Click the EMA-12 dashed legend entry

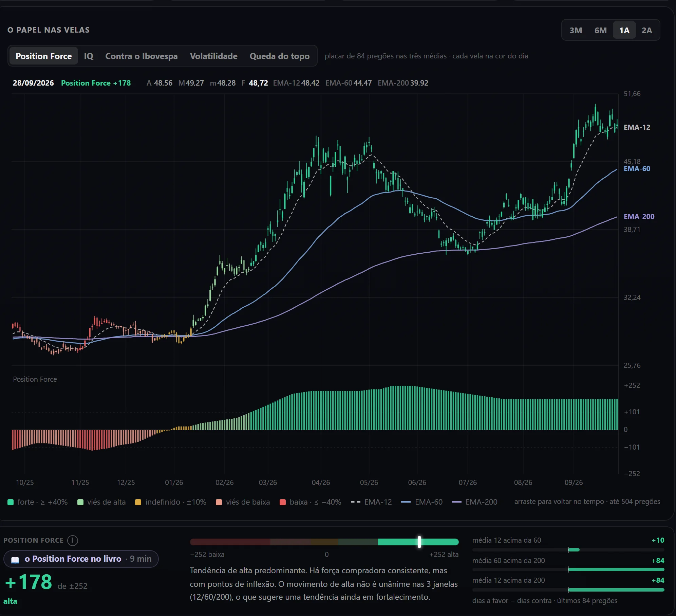pos(371,502)
